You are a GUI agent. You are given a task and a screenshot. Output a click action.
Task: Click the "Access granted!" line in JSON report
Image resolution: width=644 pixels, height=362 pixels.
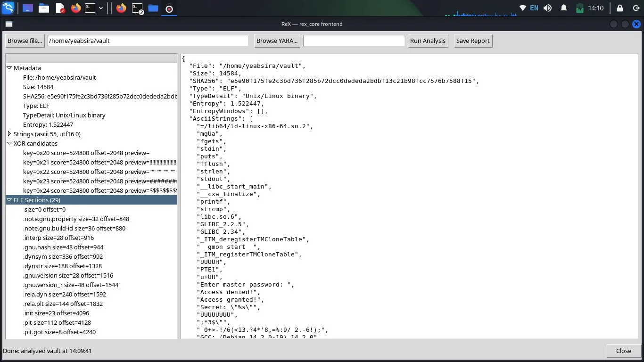(x=231, y=300)
